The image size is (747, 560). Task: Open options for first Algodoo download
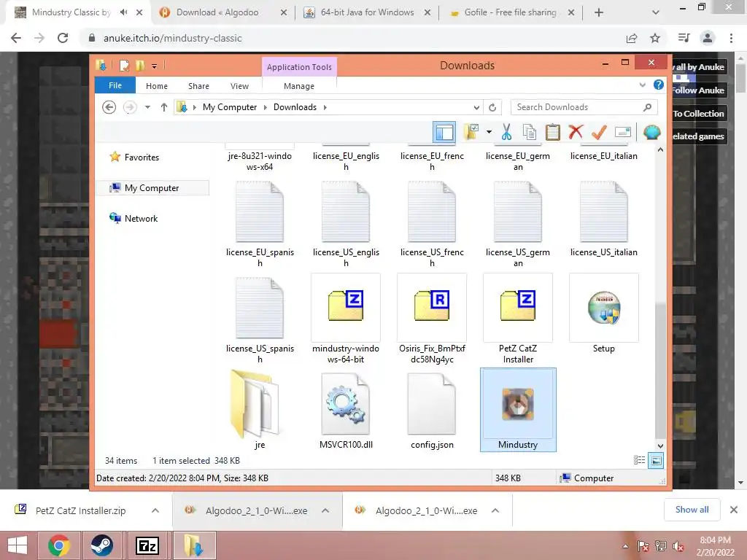click(x=325, y=510)
